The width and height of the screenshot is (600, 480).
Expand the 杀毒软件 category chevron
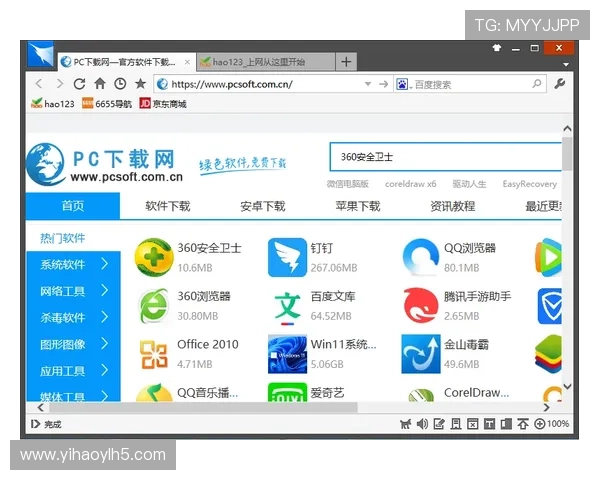point(105,317)
